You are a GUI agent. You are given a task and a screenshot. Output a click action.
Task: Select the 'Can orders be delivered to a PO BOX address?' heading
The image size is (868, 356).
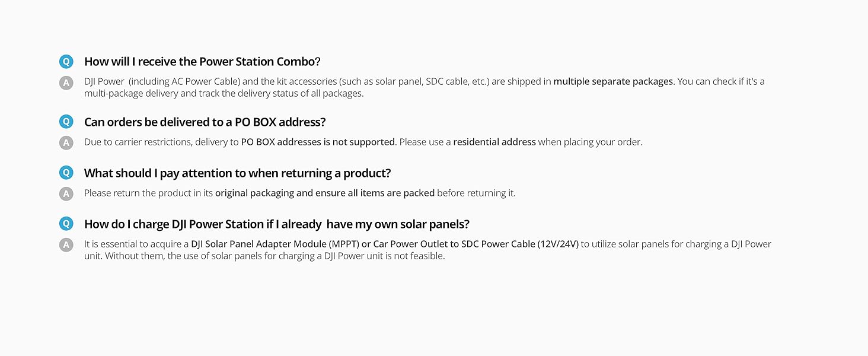(205, 122)
